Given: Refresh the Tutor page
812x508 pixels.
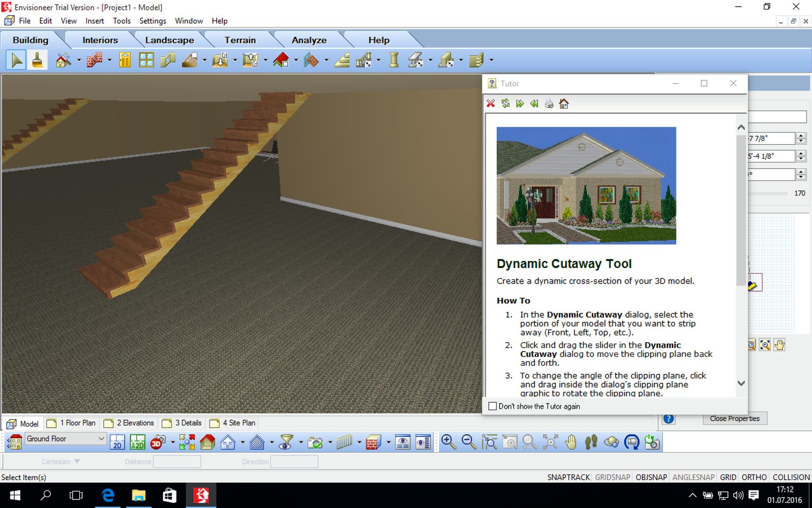Looking at the screenshot, I should coord(505,103).
